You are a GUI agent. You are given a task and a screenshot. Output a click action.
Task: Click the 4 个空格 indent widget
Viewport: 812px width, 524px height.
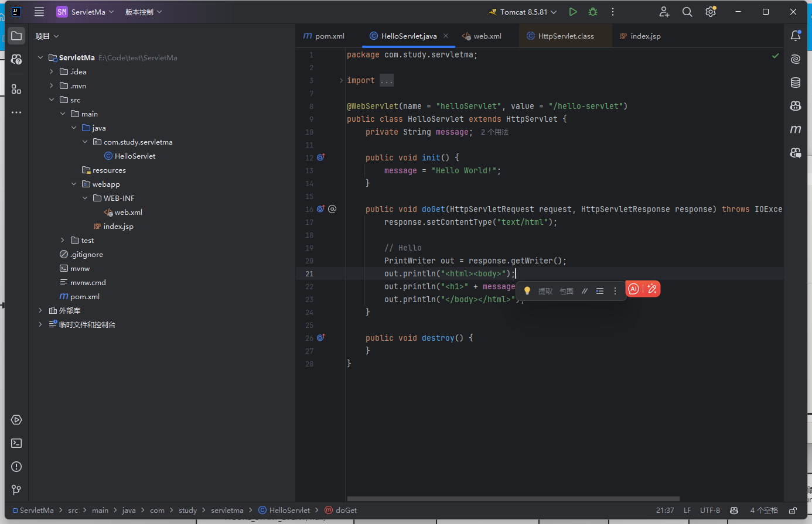764,511
